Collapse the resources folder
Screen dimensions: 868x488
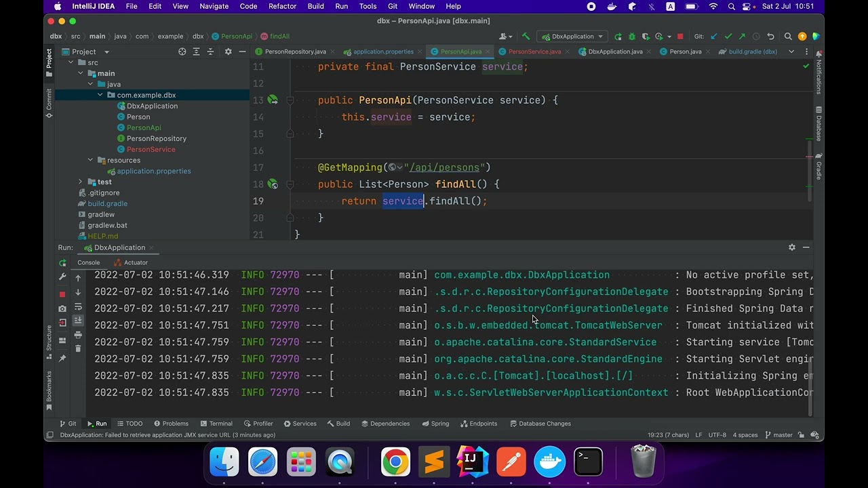tap(90, 160)
